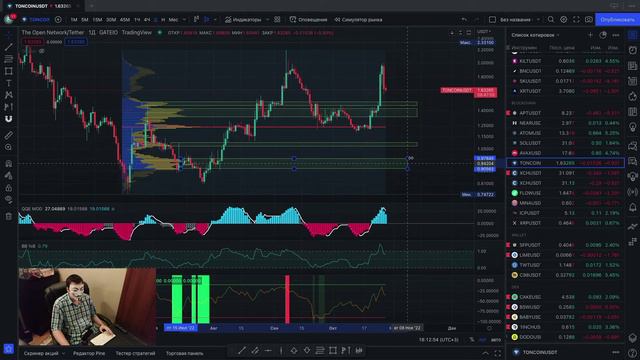This screenshot has width=640, height=360.
Task: Toggle the авто auto scale button
Action: 496,340
